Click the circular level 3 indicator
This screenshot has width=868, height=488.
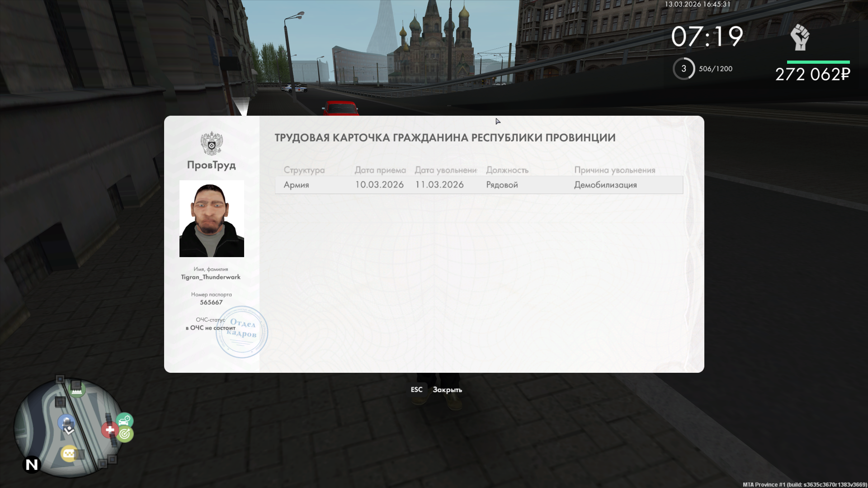(x=684, y=69)
